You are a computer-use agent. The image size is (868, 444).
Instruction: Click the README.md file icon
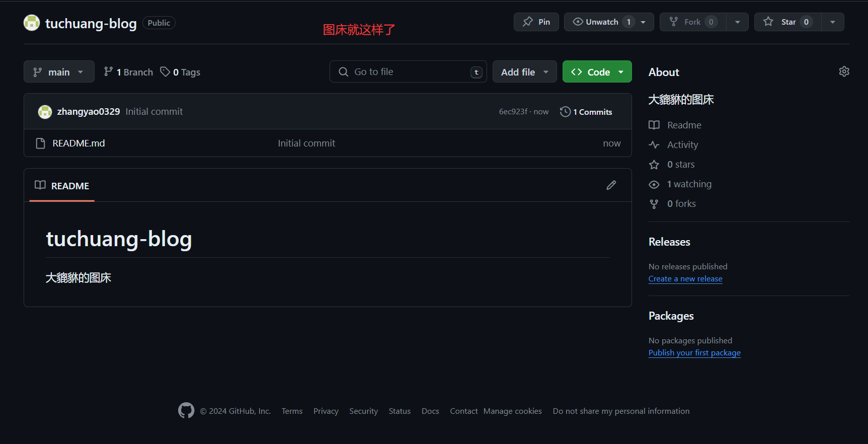coord(41,143)
